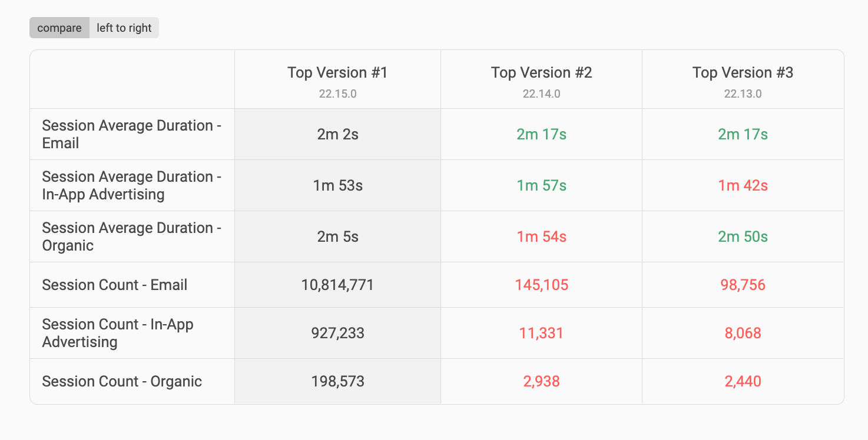The image size is (868, 440).
Task: Click the red 1m 42s value
Action: click(x=743, y=185)
